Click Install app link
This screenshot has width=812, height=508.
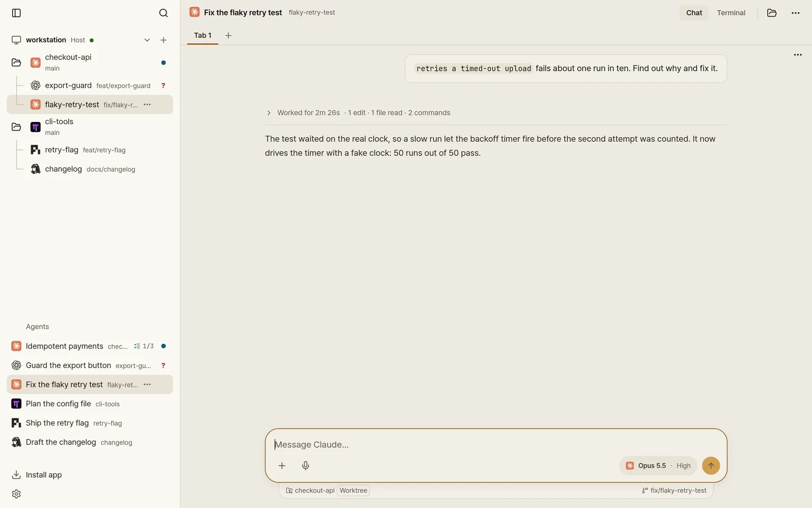coord(37,475)
